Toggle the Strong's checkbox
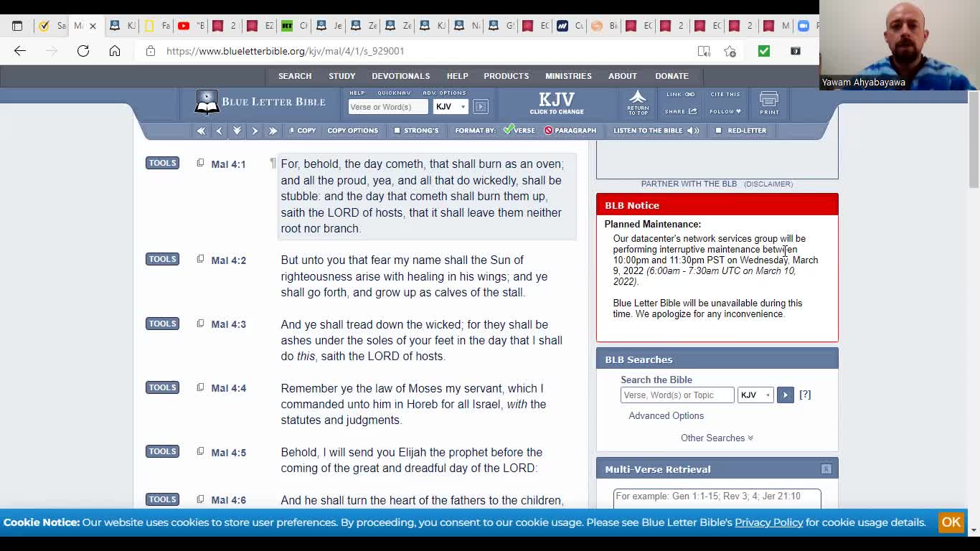Image resolution: width=980 pixels, height=551 pixels. (x=397, y=131)
